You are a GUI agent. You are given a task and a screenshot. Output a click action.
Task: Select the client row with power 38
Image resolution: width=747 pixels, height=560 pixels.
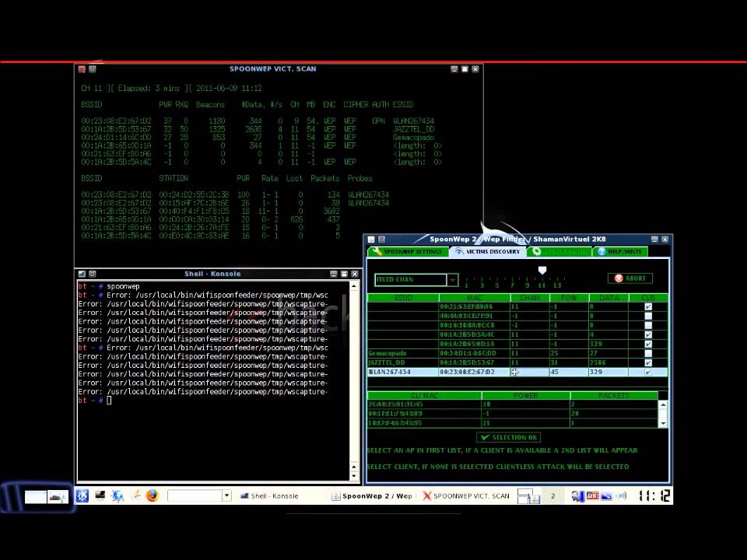click(513, 404)
